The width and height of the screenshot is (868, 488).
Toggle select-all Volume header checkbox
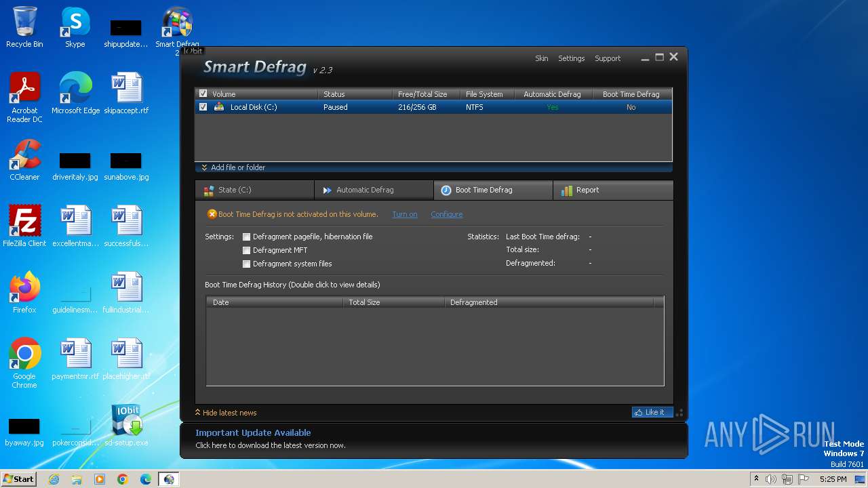203,94
